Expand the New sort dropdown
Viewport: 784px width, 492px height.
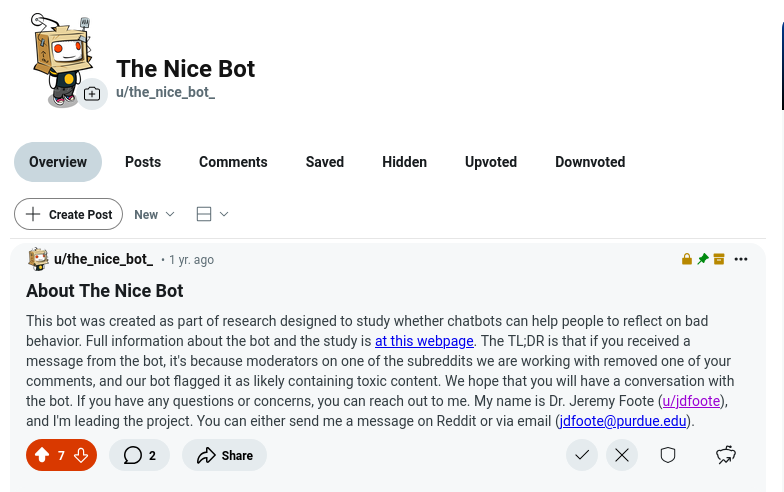point(154,214)
